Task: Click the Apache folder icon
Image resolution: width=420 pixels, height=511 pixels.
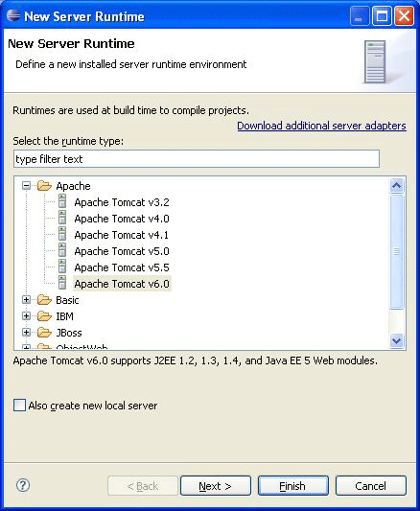Action: click(x=44, y=186)
